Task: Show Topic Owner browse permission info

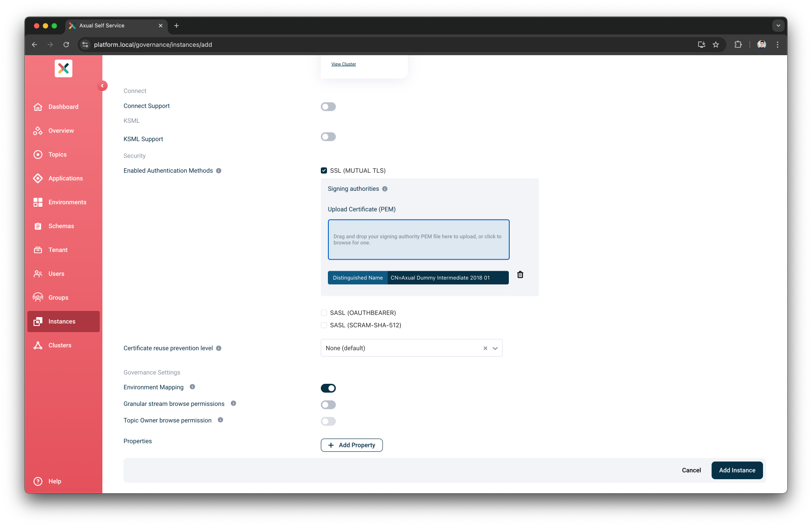Action: tap(220, 420)
